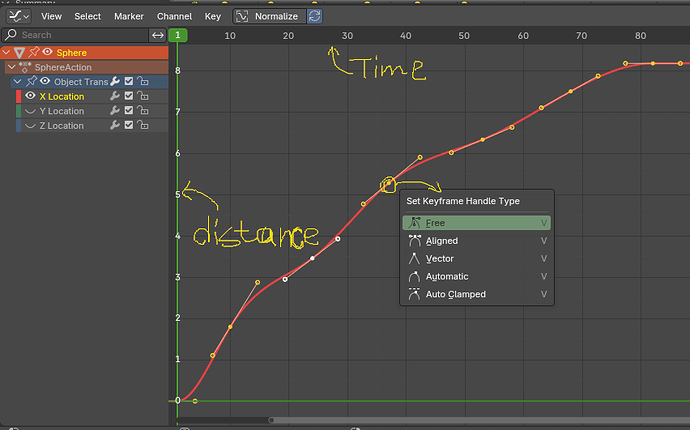Click the Aligned handle icon

(x=414, y=241)
